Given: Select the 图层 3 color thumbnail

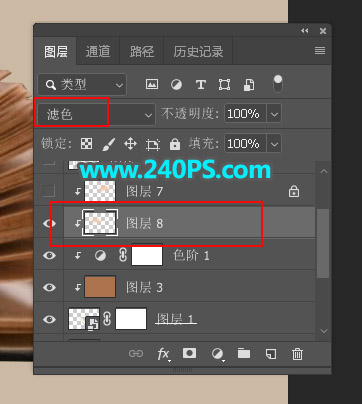Looking at the screenshot, I should pos(100,287).
